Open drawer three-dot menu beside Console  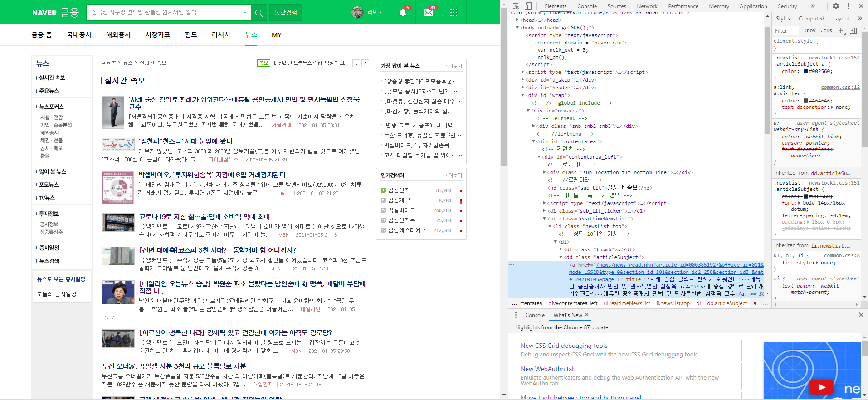point(516,315)
